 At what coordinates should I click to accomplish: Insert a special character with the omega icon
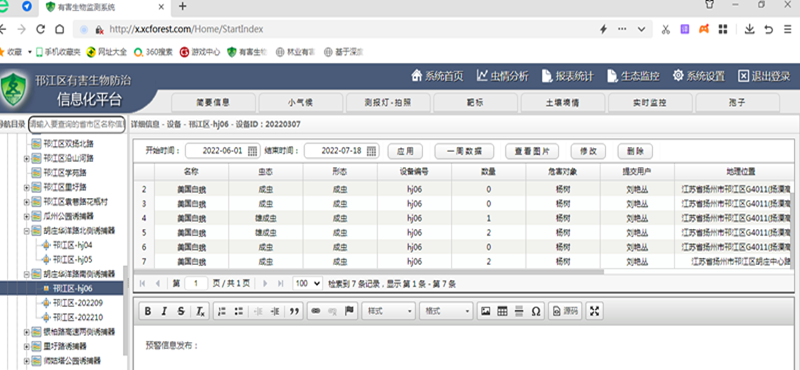click(x=536, y=311)
